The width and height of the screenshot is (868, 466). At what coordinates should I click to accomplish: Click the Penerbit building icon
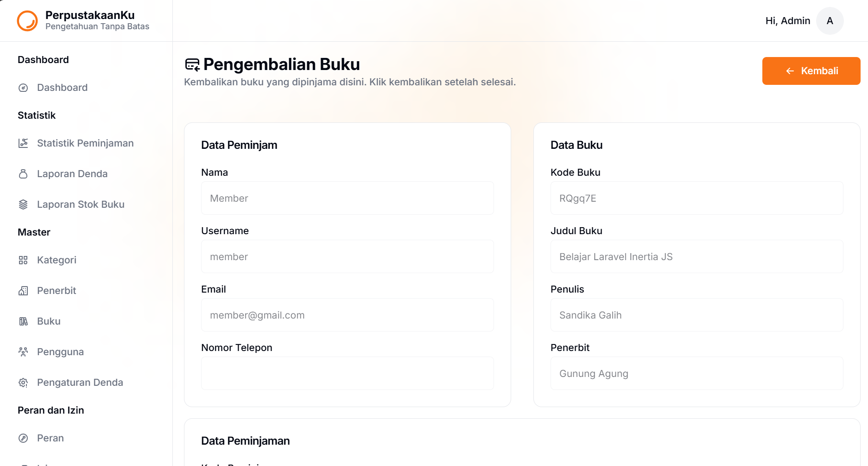pyautogui.click(x=23, y=291)
